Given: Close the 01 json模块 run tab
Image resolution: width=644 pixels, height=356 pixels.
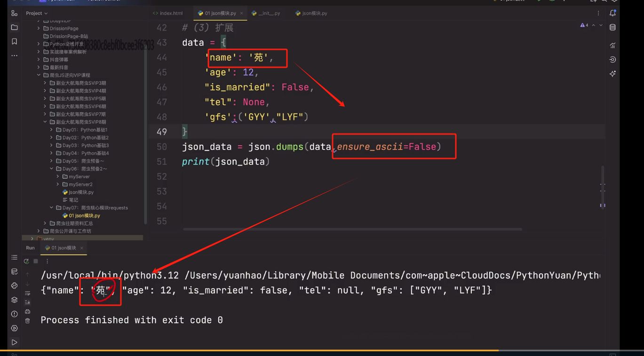Looking at the screenshot, I should pyautogui.click(x=81, y=248).
